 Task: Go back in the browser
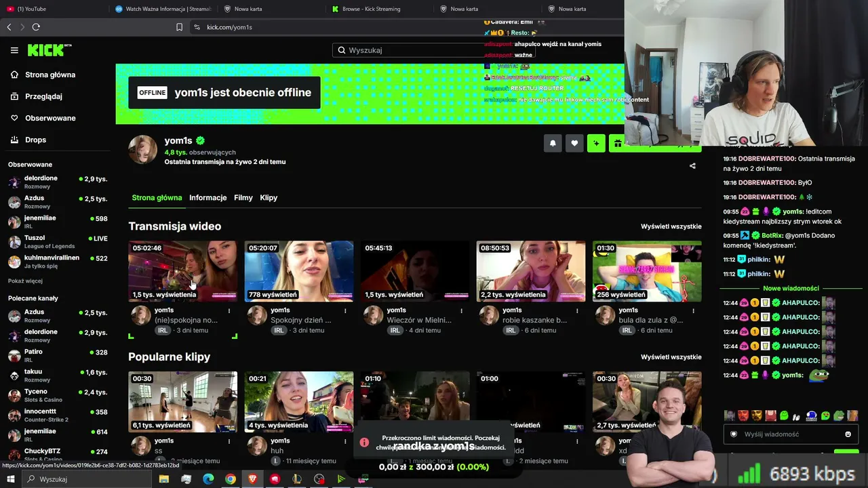click(x=9, y=27)
